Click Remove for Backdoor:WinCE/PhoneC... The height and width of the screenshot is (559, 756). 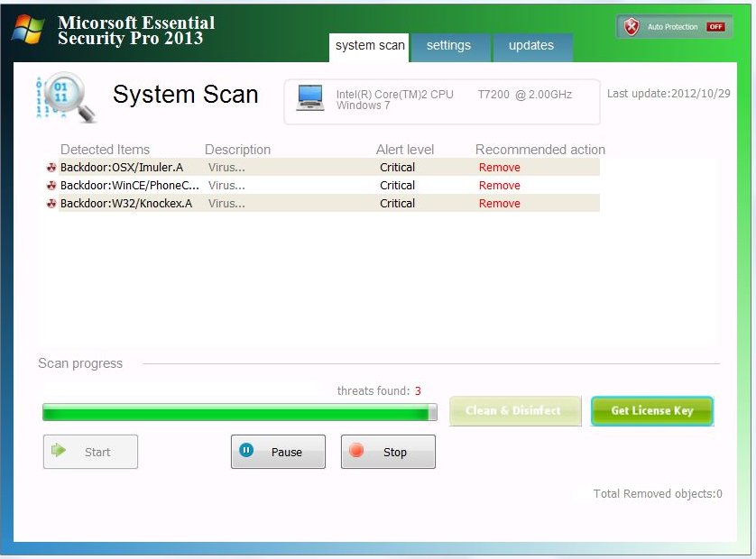pos(500,185)
